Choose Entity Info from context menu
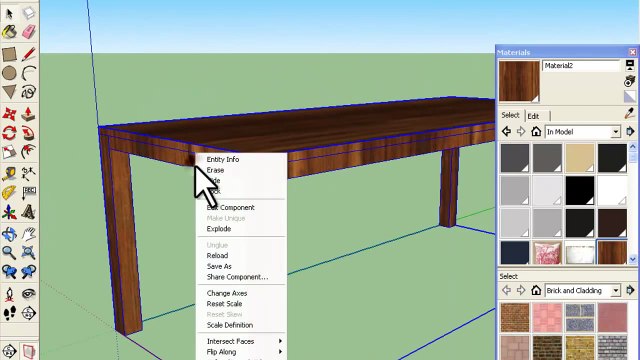 click(x=223, y=160)
